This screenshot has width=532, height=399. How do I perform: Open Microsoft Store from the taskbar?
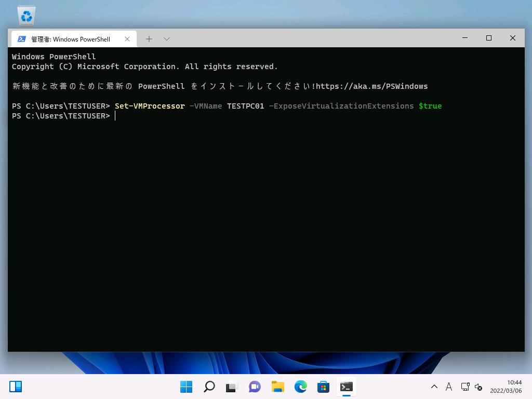tap(323, 387)
